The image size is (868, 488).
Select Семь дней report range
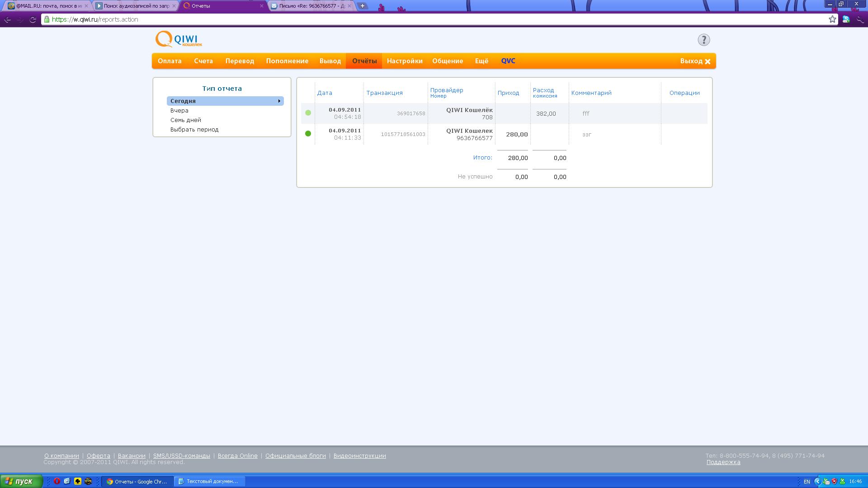[186, 120]
